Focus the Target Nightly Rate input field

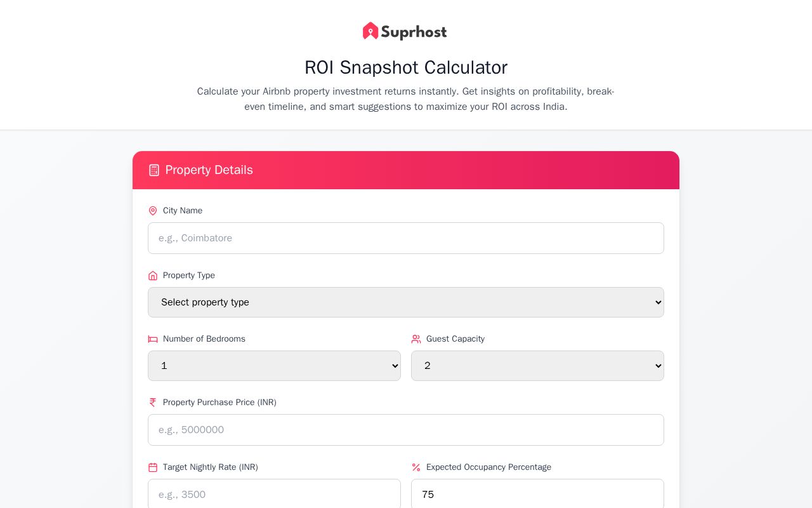[274, 494]
